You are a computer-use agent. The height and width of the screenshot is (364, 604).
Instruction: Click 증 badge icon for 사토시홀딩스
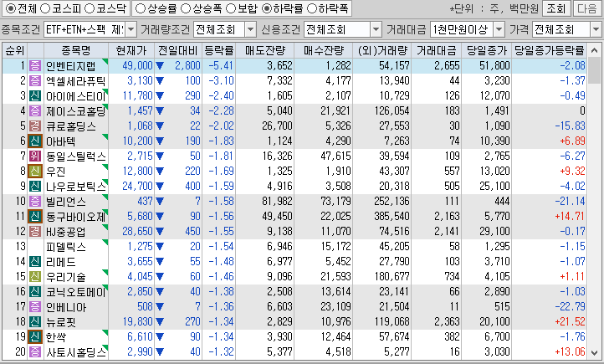coord(35,351)
